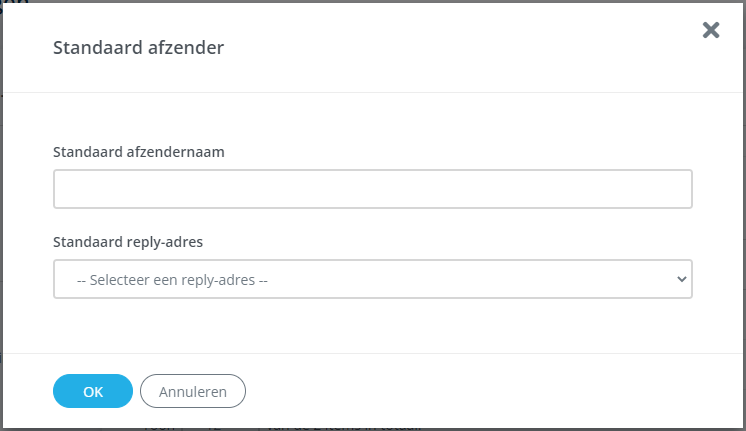Focus the empty sender name input box

pyautogui.click(x=372, y=189)
